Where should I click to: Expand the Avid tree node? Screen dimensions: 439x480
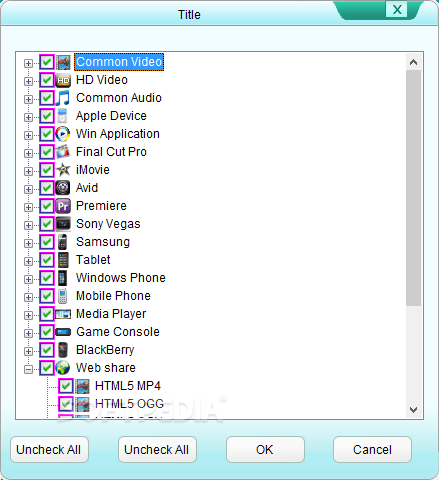28,189
